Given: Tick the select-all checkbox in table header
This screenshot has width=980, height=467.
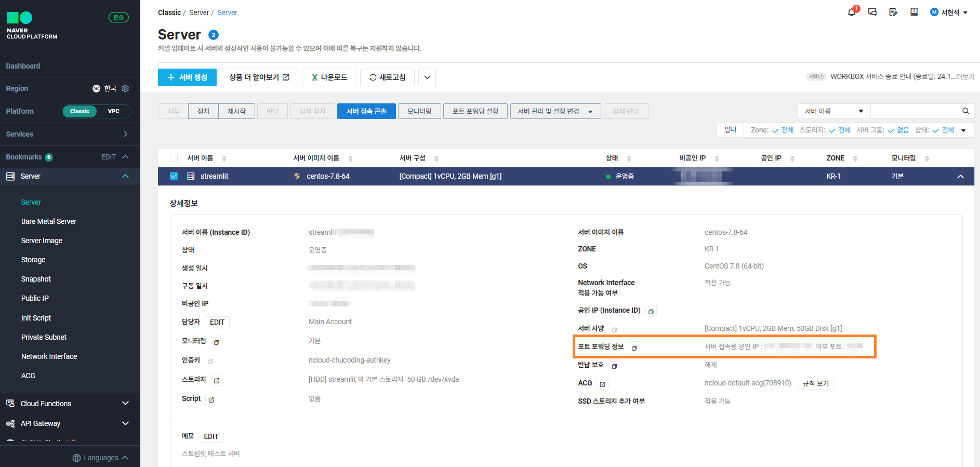Looking at the screenshot, I should click(x=174, y=158).
